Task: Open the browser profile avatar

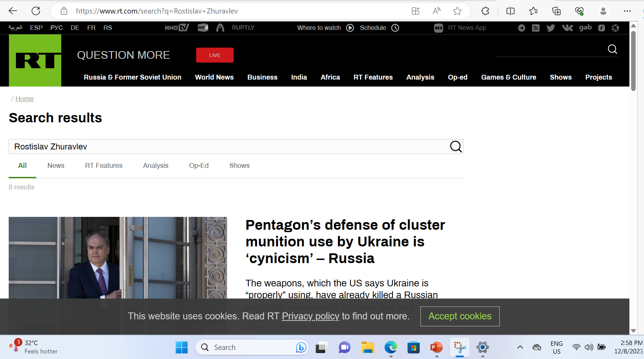Action: click(x=603, y=11)
